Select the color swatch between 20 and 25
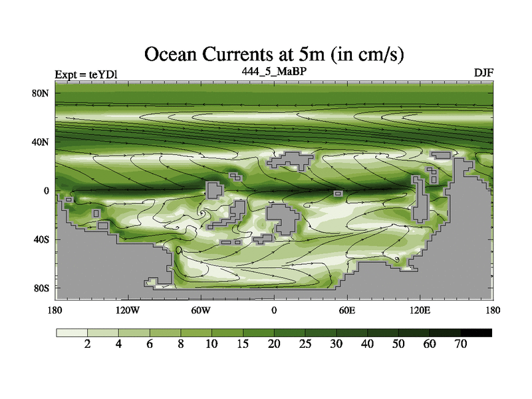The height and width of the screenshot is (399, 532). [290, 332]
